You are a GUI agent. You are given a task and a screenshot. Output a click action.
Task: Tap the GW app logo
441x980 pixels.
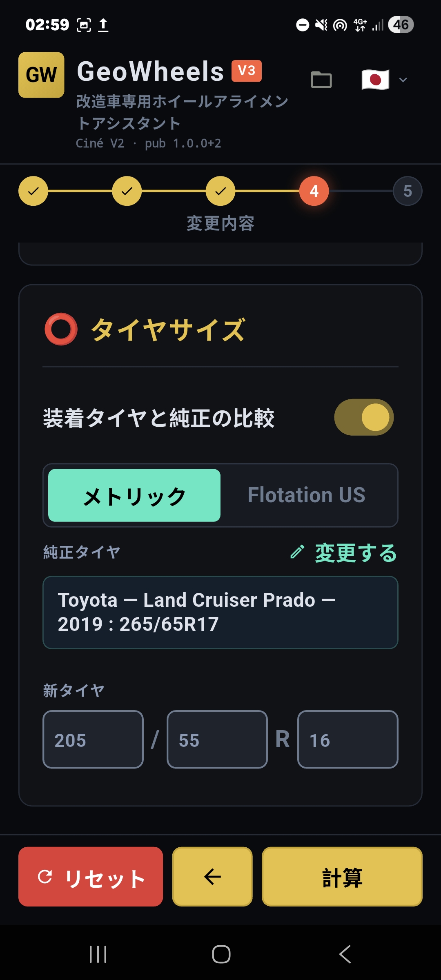[x=41, y=75]
